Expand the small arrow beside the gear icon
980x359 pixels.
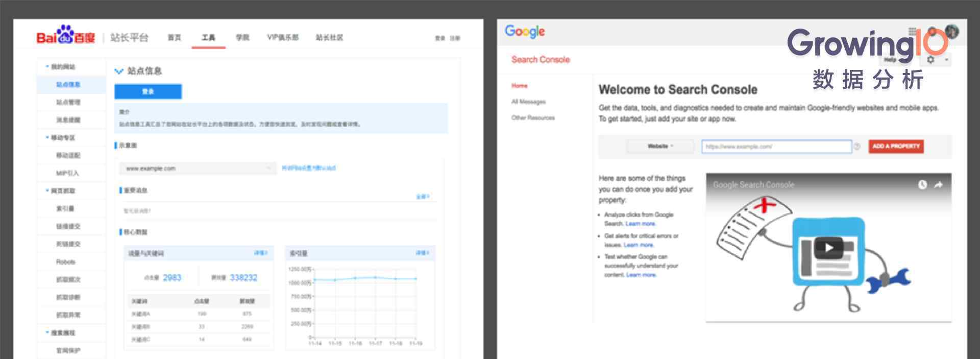click(x=946, y=60)
